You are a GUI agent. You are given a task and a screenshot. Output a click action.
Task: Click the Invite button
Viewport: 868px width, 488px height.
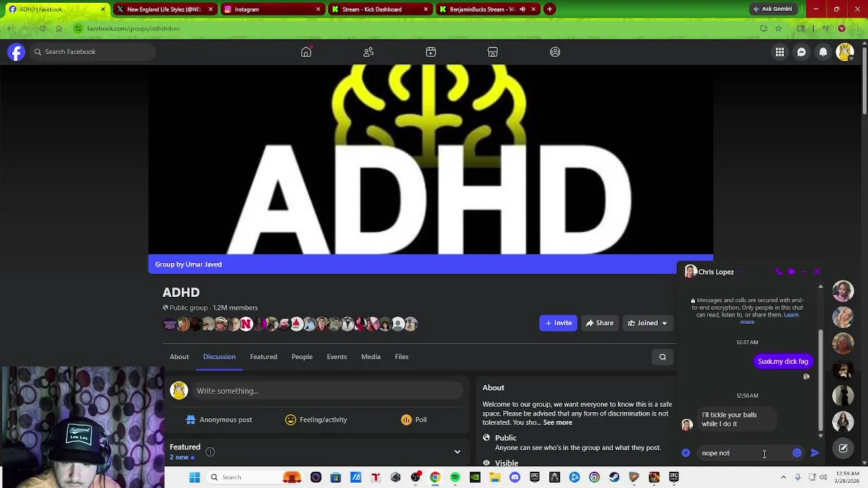click(x=558, y=323)
